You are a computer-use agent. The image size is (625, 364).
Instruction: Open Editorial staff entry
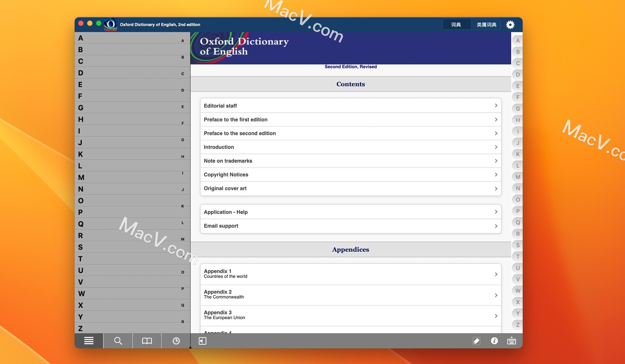(351, 106)
